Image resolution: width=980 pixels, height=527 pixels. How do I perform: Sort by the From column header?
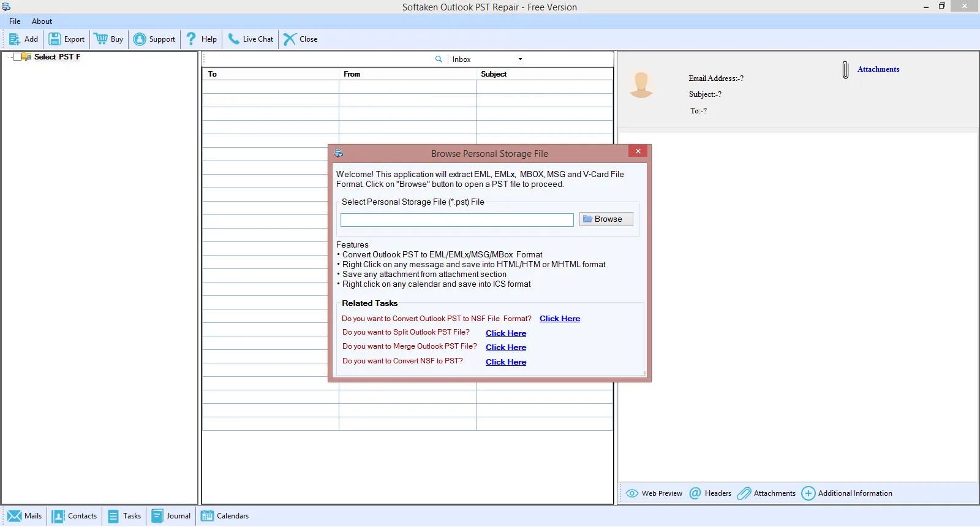tap(407, 74)
